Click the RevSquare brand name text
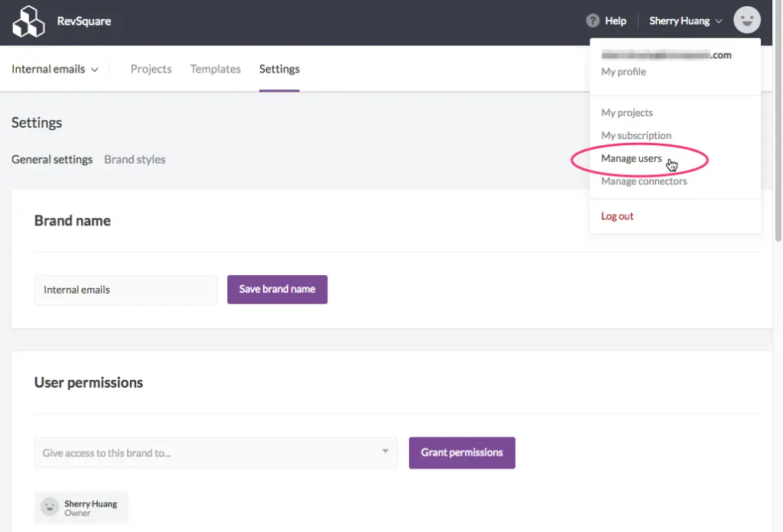This screenshot has width=783, height=532. click(84, 21)
